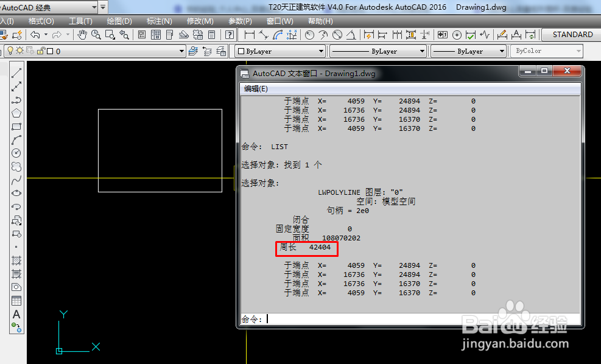Select the Linear dimension tool

(x=250, y=35)
